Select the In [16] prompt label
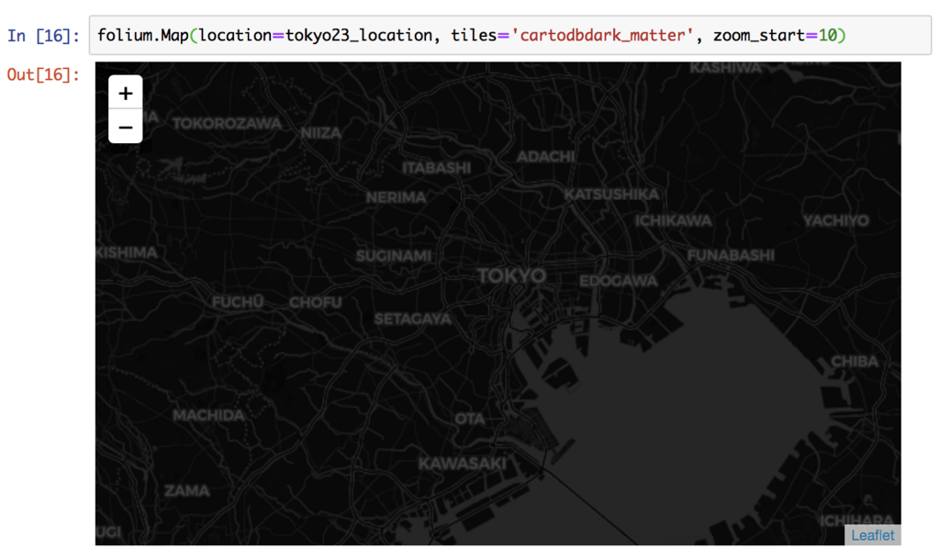 43,36
